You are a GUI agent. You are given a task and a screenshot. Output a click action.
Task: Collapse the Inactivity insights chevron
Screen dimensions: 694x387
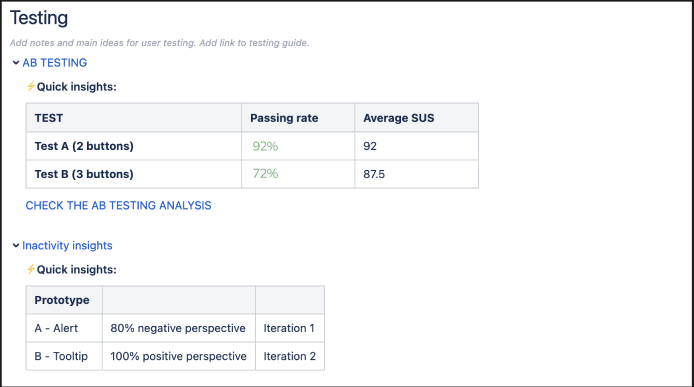16,245
